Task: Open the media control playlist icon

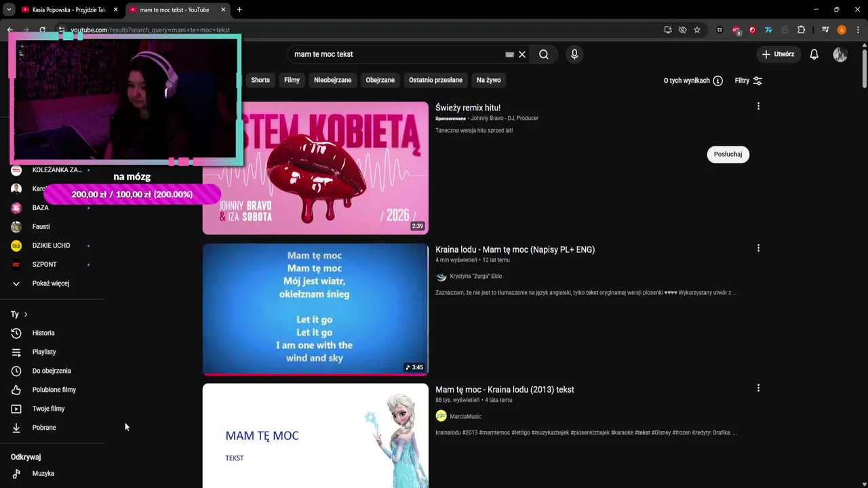Action: tap(825, 30)
